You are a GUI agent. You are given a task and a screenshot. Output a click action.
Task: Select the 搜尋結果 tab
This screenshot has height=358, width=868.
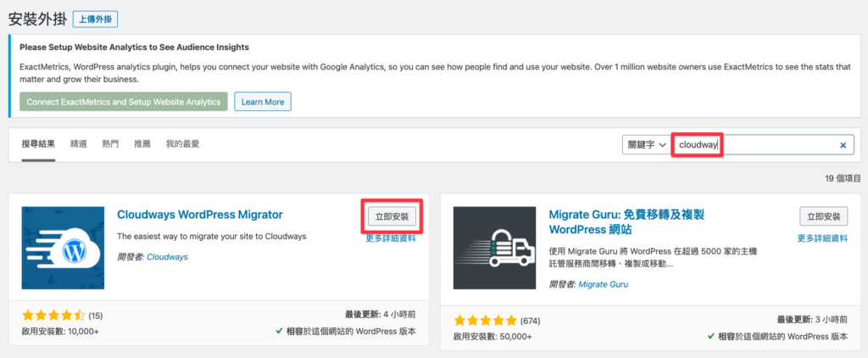(x=38, y=144)
